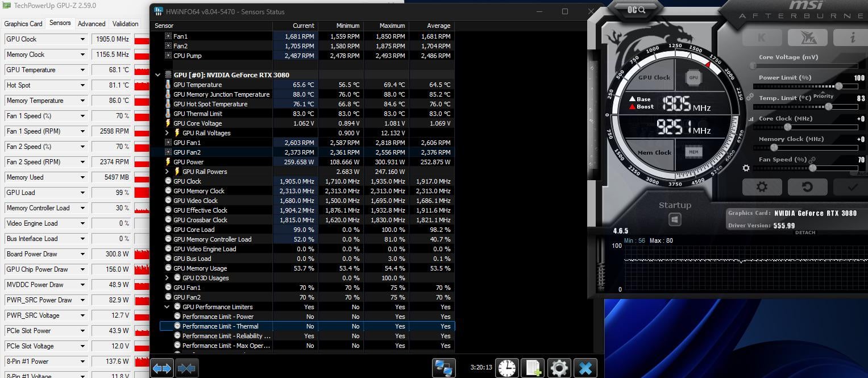Click Afterburner MEM chip icon on dial
This screenshot has width=868, height=378.
click(x=693, y=152)
